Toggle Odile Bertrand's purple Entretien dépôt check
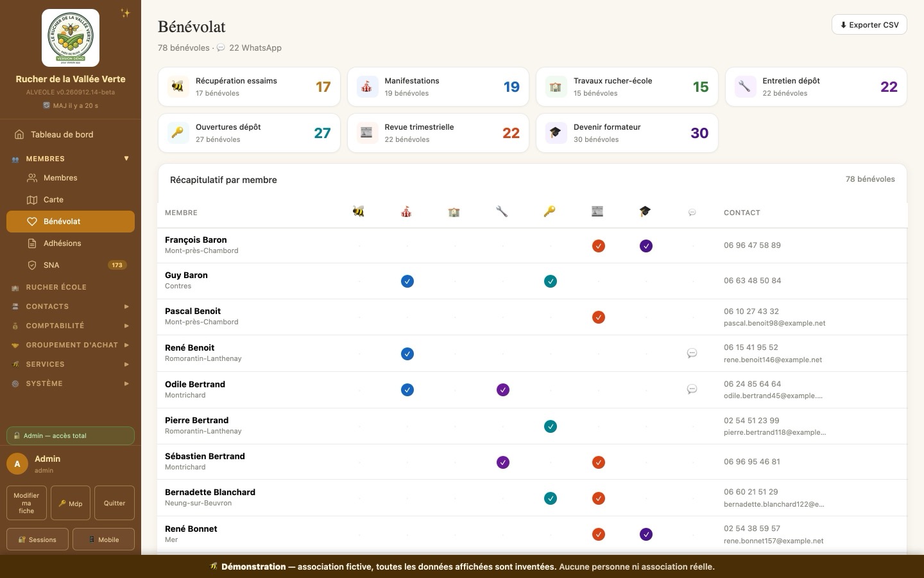The height and width of the screenshot is (578, 924). click(x=503, y=390)
